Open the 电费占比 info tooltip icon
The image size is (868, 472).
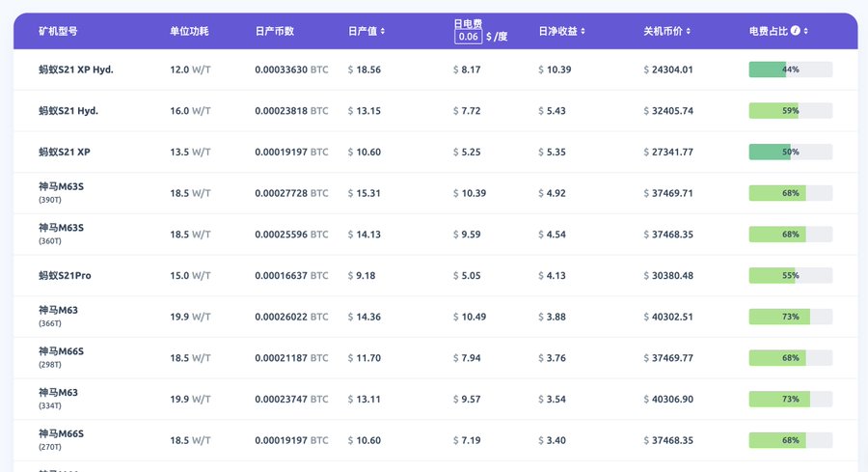(796, 31)
